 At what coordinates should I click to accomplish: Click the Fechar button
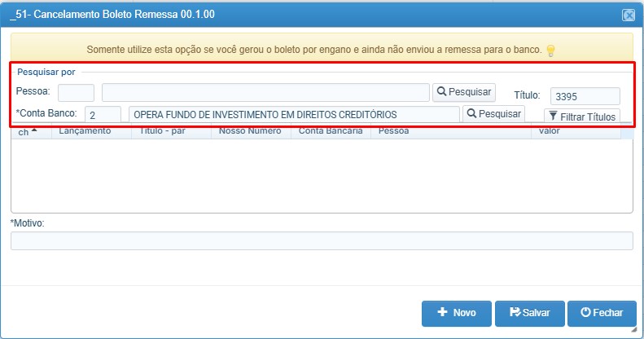point(602,313)
